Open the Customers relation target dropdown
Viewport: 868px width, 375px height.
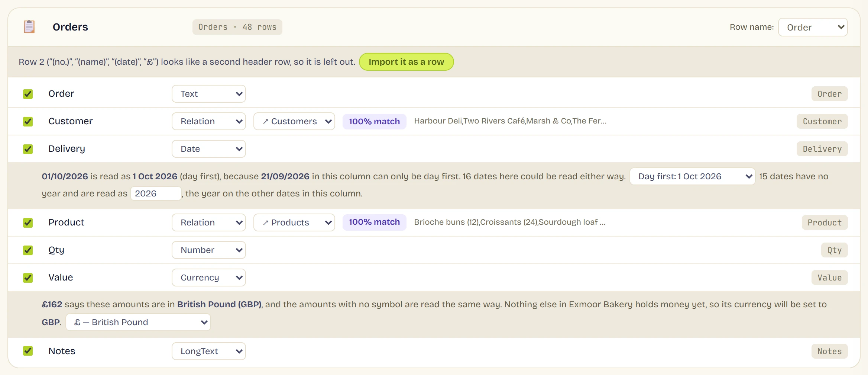(x=294, y=121)
